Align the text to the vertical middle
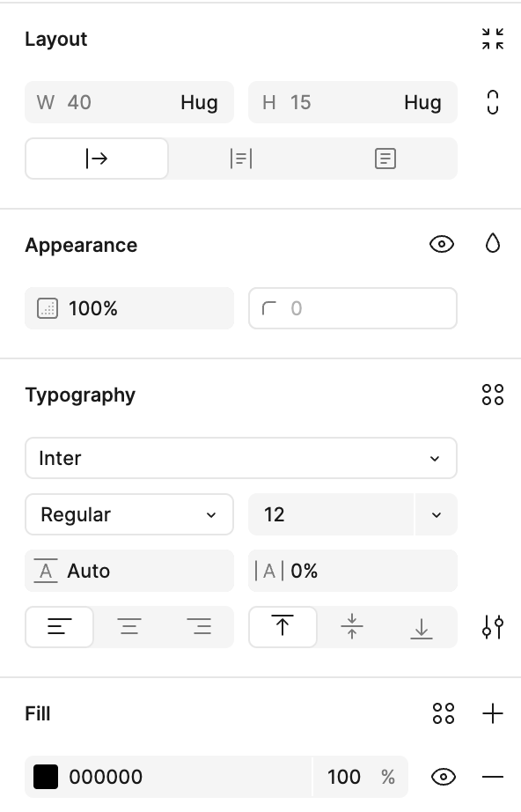 352,626
